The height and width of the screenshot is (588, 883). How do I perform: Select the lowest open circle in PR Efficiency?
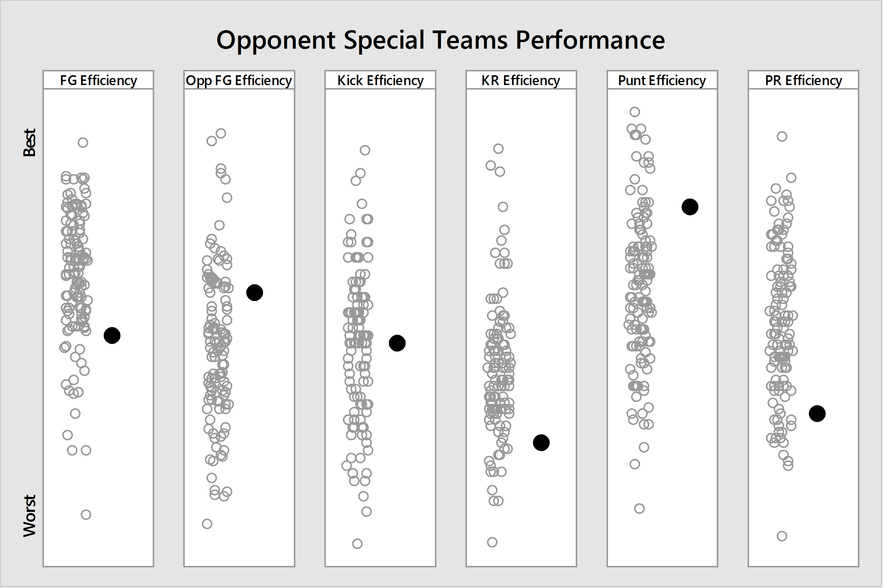[782, 536]
